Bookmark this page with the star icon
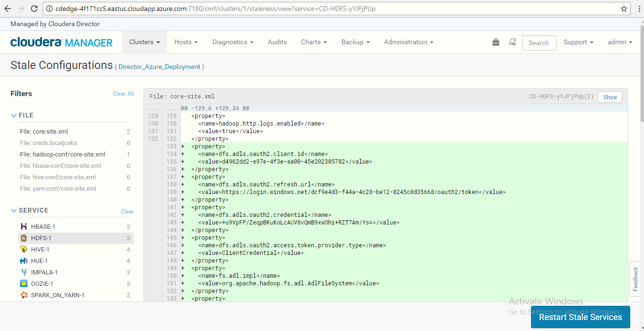The image size is (644, 331). click(624, 9)
